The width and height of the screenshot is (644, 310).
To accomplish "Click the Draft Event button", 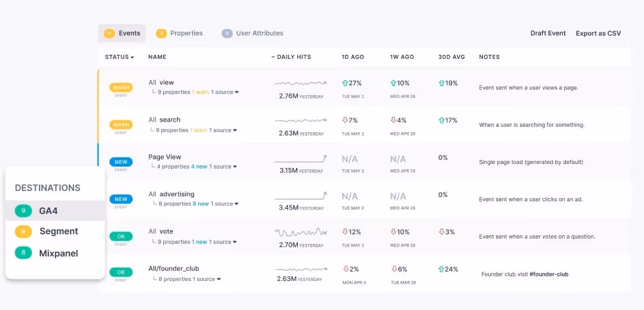I will pyautogui.click(x=548, y=33).
